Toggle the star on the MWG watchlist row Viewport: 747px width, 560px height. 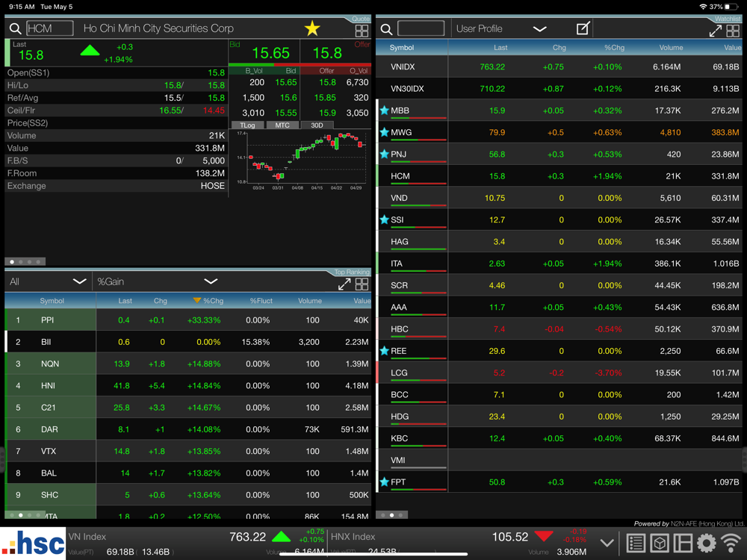coord(385,132)
